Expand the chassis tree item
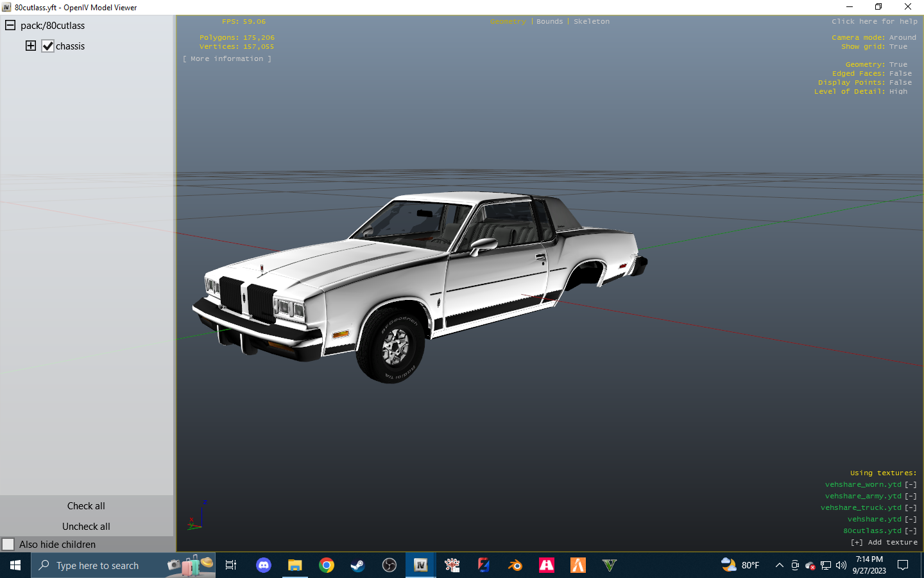This screenshot has height=578, width=924. 30,46
